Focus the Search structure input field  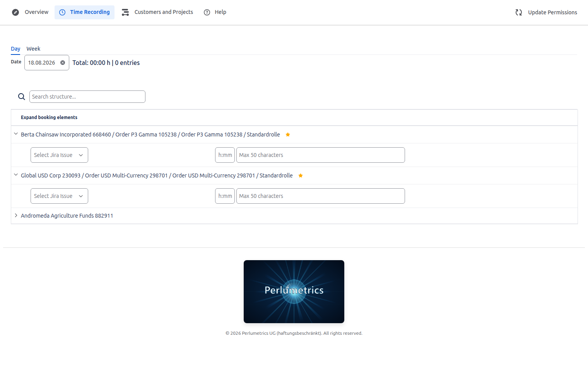[x=87, y=97]
